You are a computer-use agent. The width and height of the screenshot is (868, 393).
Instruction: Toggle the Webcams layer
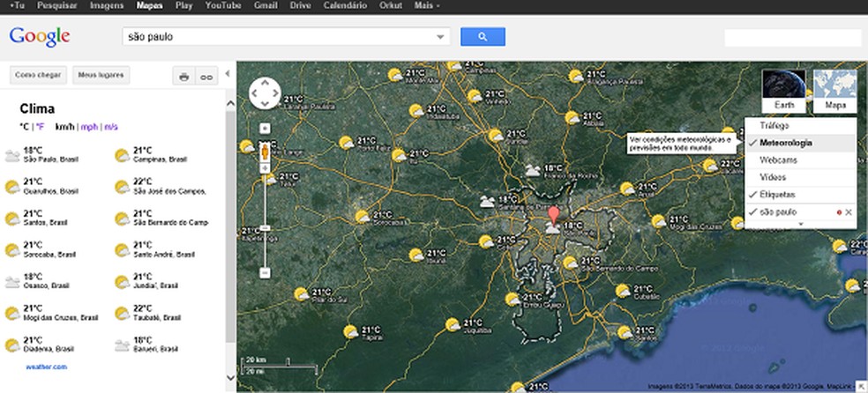(800, 160)
